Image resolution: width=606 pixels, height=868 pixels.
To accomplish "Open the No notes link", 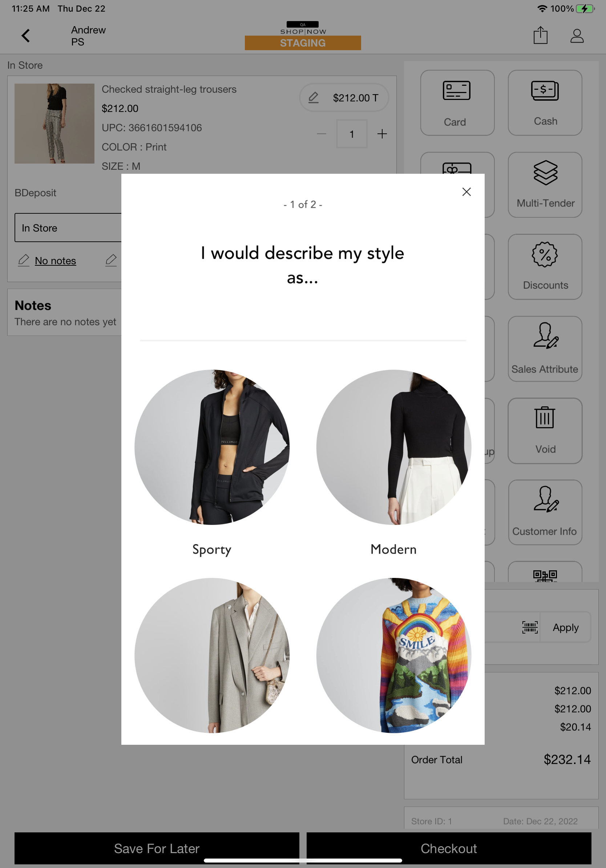I will (56, 261).
